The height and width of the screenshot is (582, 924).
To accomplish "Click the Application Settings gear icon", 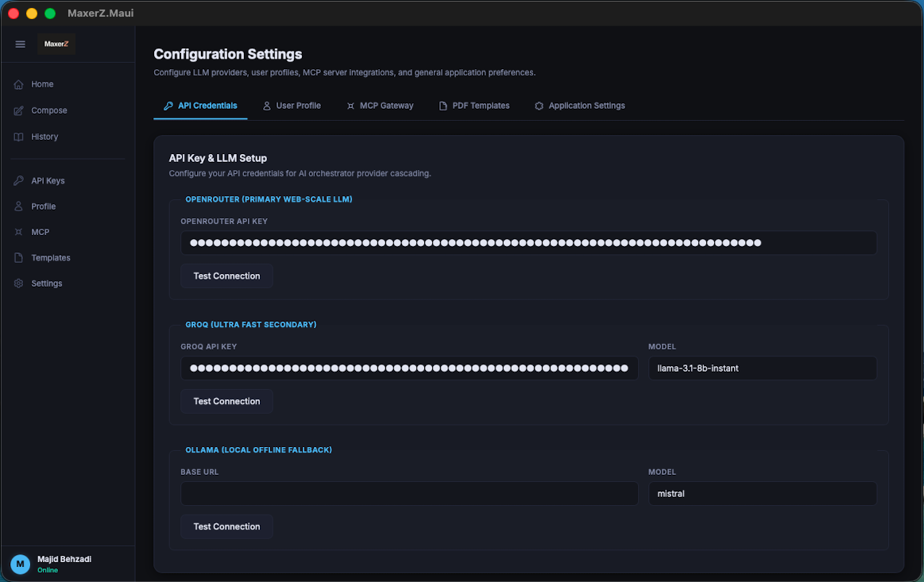I will point(539,106).
